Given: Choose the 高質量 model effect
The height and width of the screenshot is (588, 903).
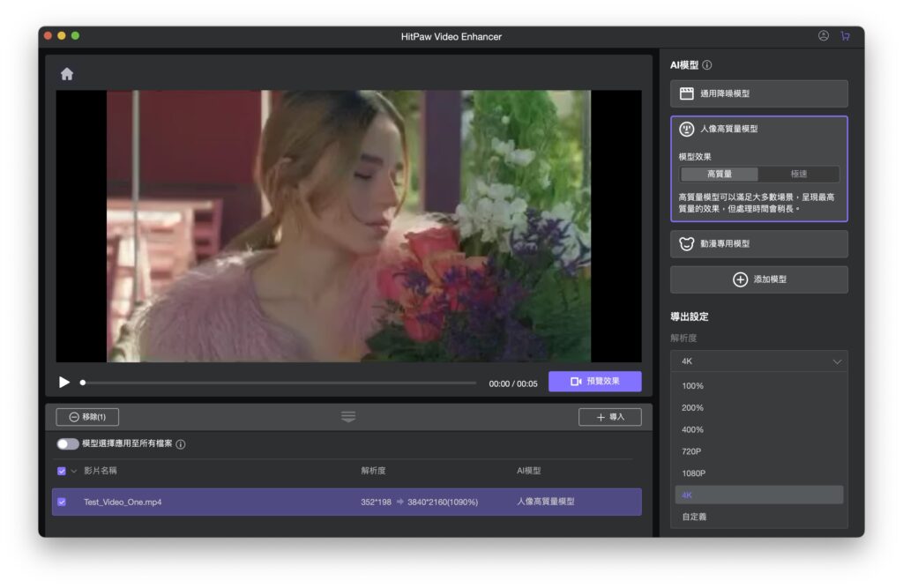Looking at the screenshot, I should (720, 174).
